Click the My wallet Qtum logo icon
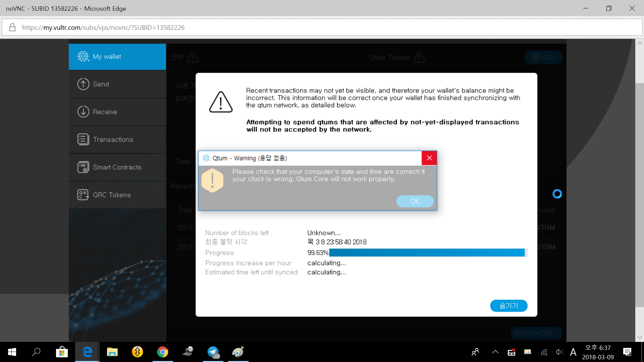 click(x=83, y=56)
